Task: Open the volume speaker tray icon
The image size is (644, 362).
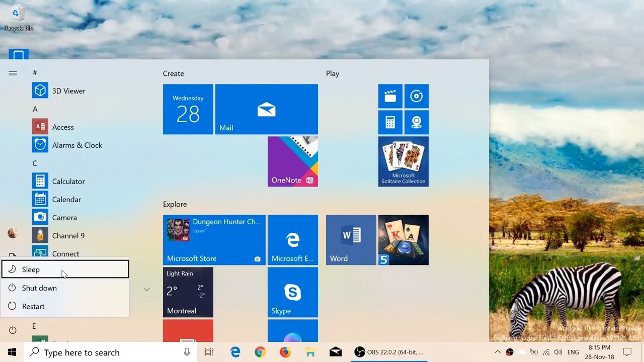Action: click(x=558, y=352)
